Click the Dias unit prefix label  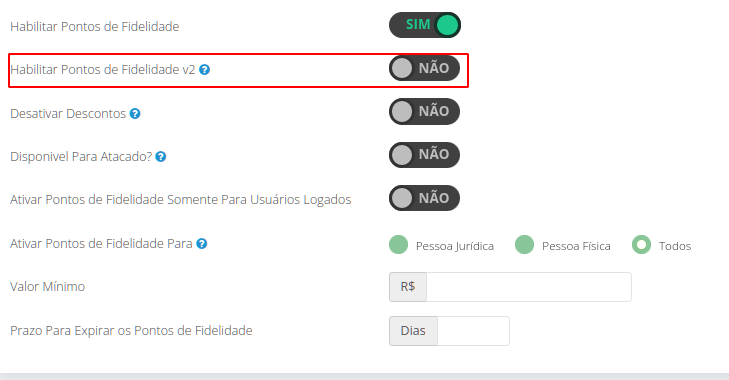point(413,331)
